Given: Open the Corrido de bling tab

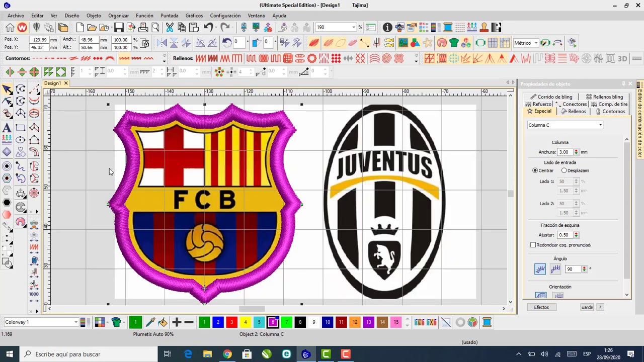Looking at the screenshot, I should point(551,97).
